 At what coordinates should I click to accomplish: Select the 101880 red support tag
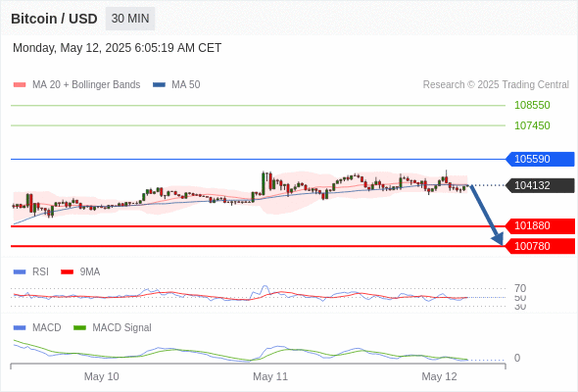[x=540, y=225]
